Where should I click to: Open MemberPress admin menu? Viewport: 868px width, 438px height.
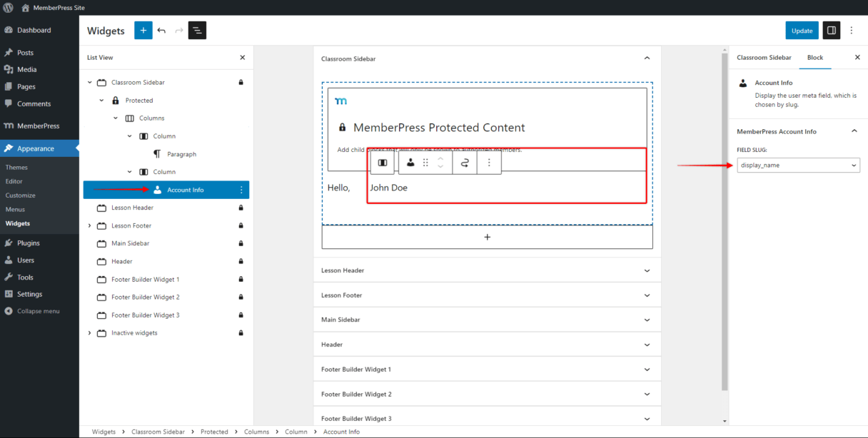(x=39, y=126)
